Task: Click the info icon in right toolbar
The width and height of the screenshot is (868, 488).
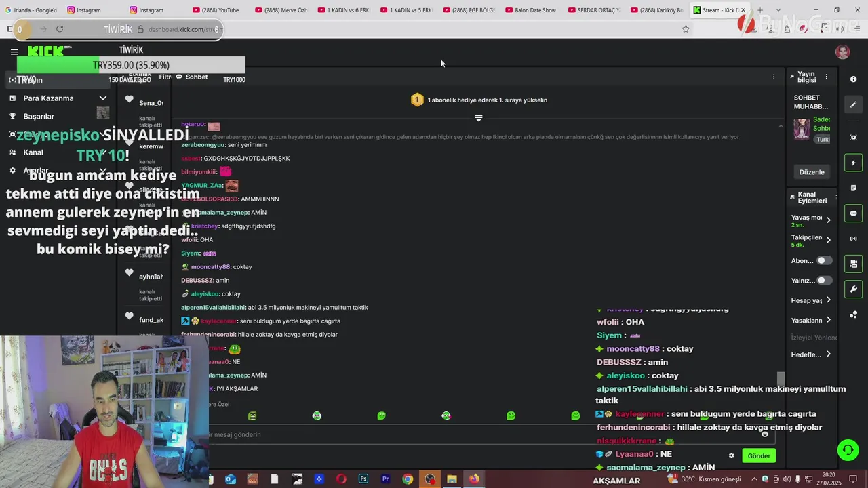Action: click(853, 79)
